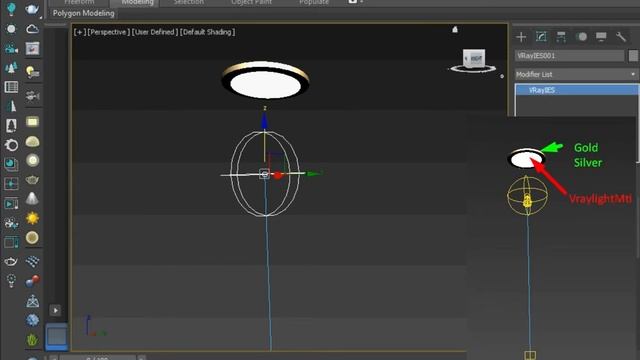Create a V-Ray Sun light icon
This screenshot has height=360, width=640.
32,218
